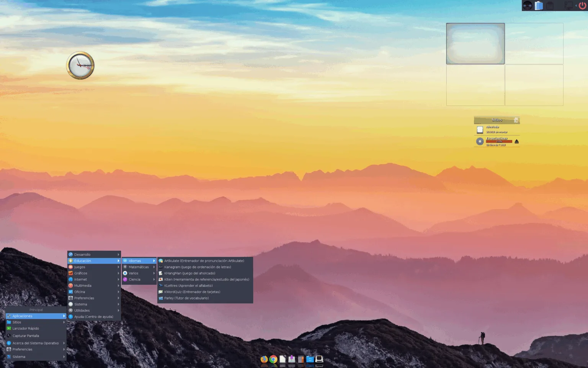The height and width of the screenshot is (368, 588).
Task: Open the clipboard tool in the system tray
Action: 550,5
